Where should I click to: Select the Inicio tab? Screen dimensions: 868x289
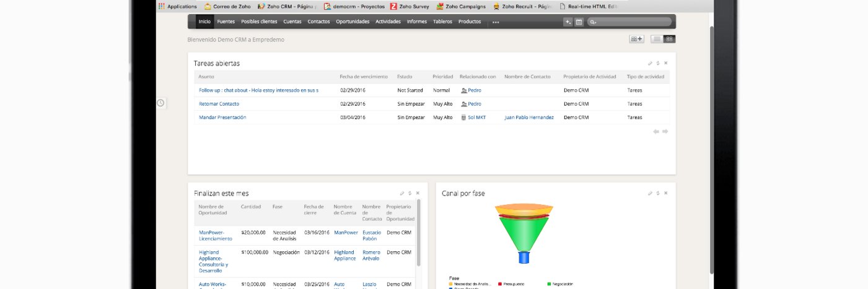click(204, 22)
